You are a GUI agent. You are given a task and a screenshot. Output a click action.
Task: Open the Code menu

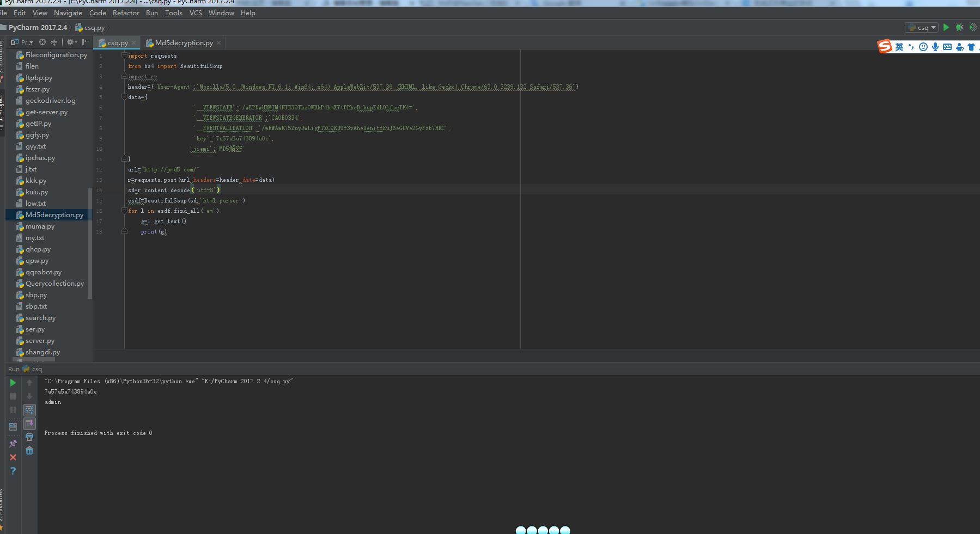point(98,13)
